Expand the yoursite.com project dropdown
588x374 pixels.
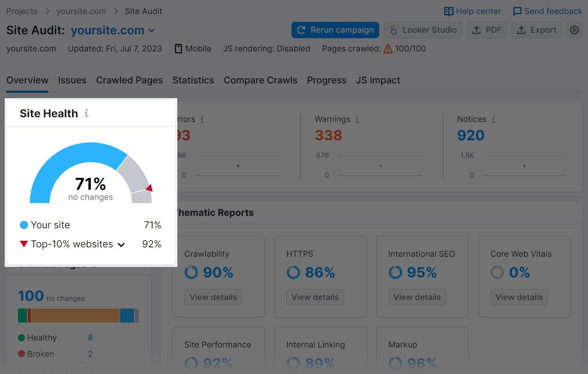[152, 31]
